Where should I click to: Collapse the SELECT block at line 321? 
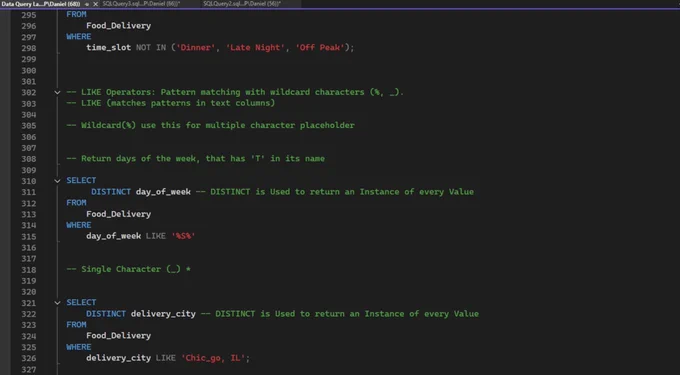click(x=57, y=303)
